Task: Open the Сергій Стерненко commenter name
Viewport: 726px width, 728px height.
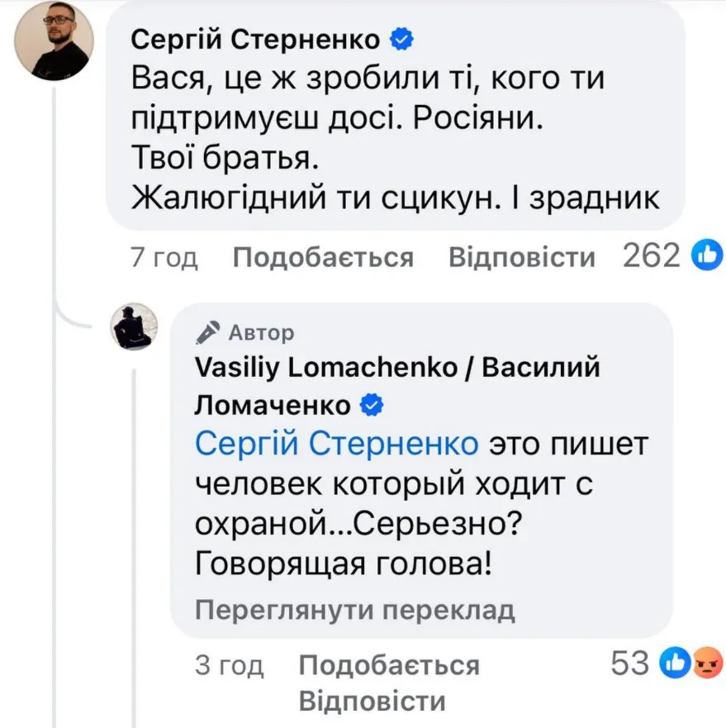Action: pos(257,39)
